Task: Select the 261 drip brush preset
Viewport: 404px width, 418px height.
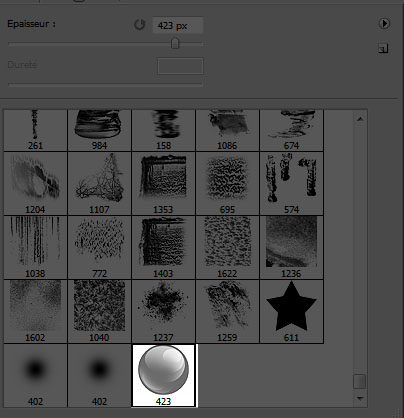Action: [x=35, y=130]
